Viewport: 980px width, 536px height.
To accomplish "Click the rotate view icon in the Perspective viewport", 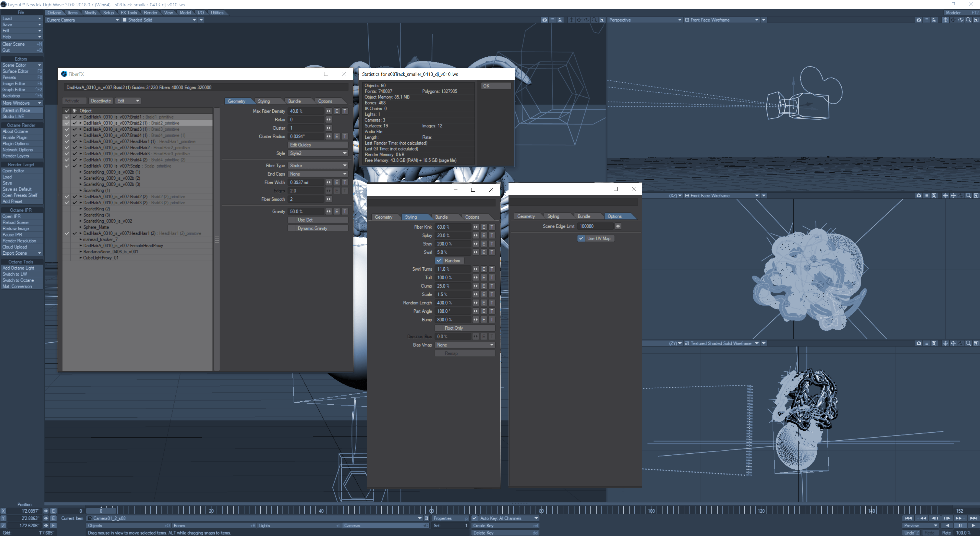I will (x=961, y=20).
